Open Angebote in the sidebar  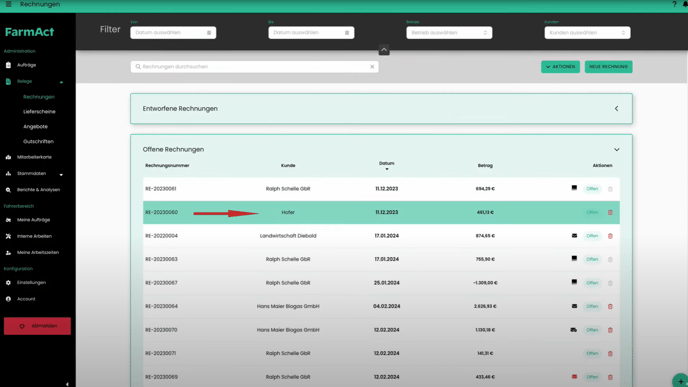pyautogui.click(x=35, y=127)
